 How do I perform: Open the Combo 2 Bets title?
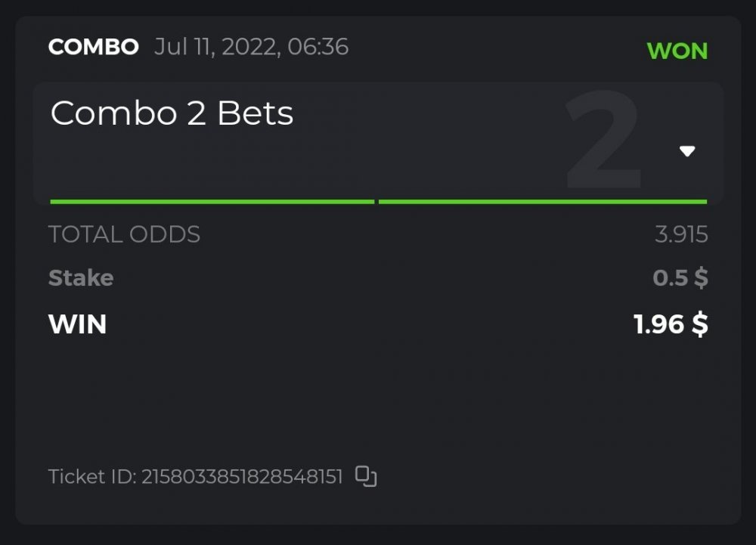[172, 113]
